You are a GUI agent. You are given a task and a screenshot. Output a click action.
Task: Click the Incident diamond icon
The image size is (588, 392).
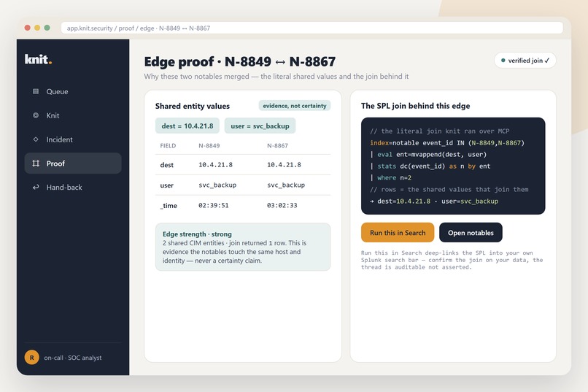coord(36,139)
